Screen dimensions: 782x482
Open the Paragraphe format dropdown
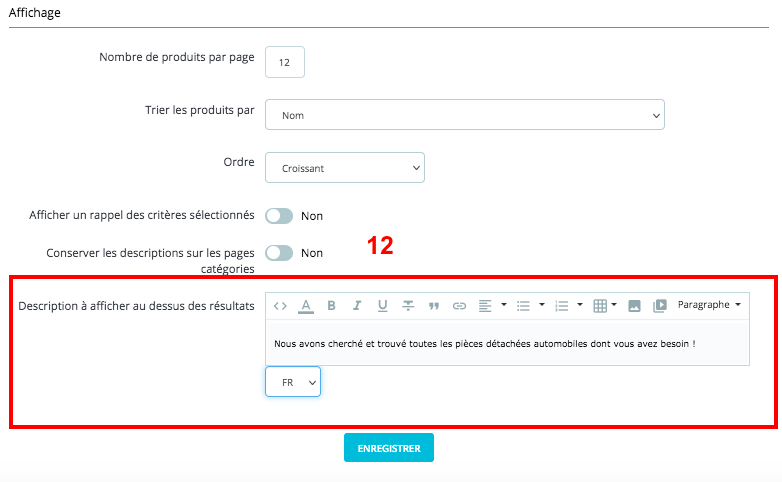(709, 305)
